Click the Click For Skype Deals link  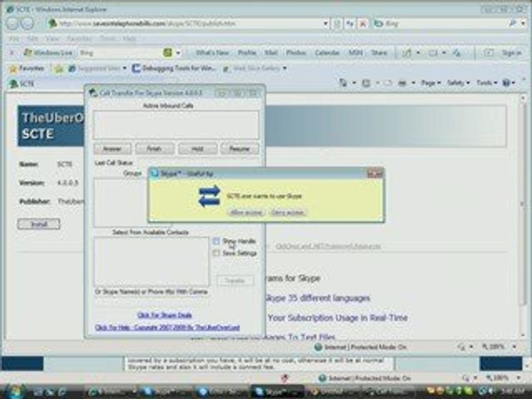pyautogui.click(x=165, y=315)
